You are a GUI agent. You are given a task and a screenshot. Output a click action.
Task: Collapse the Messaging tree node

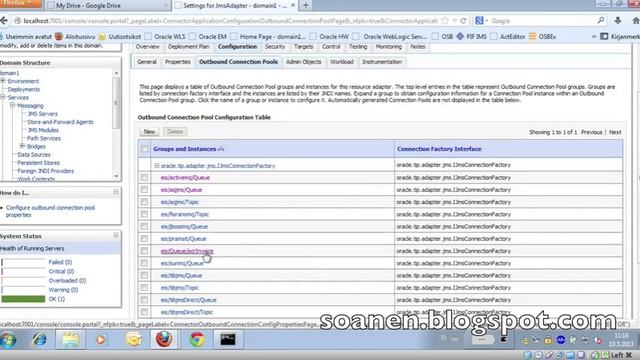tap(13, 105)
